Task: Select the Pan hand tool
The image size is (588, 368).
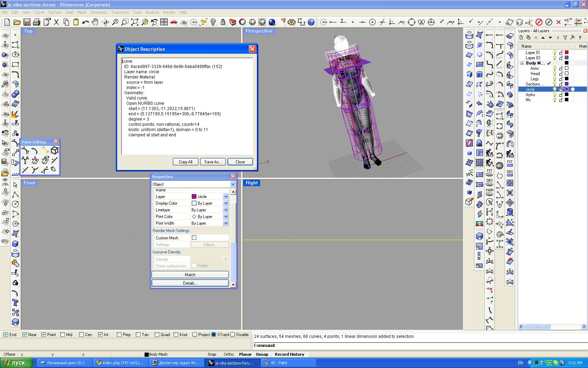Action: [x=95, y=22]
